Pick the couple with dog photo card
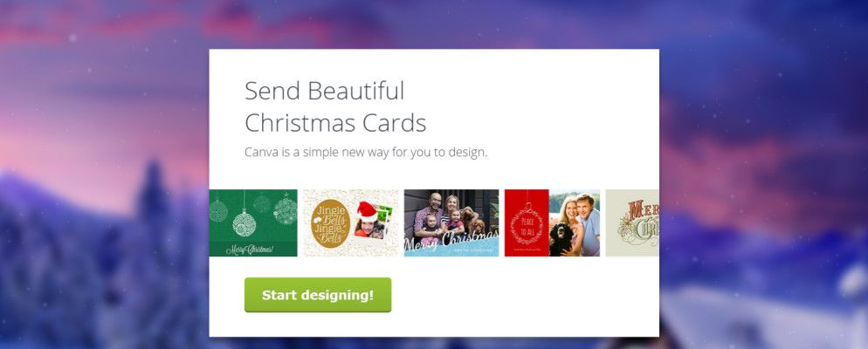The width and height of the screenshot is (868, 349). tap(575, 222)
